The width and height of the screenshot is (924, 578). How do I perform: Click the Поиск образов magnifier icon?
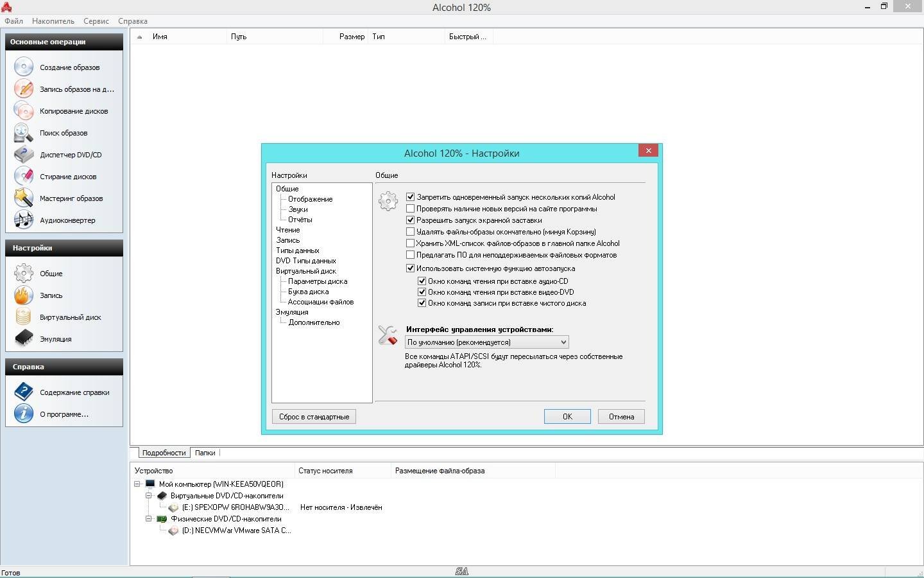coord(24,132)
